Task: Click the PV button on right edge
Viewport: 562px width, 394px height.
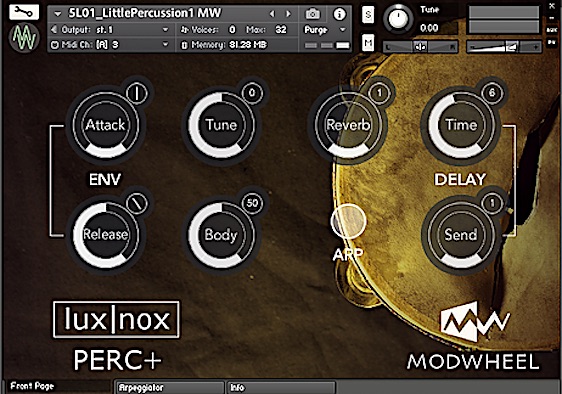Action: click(552, 42)
